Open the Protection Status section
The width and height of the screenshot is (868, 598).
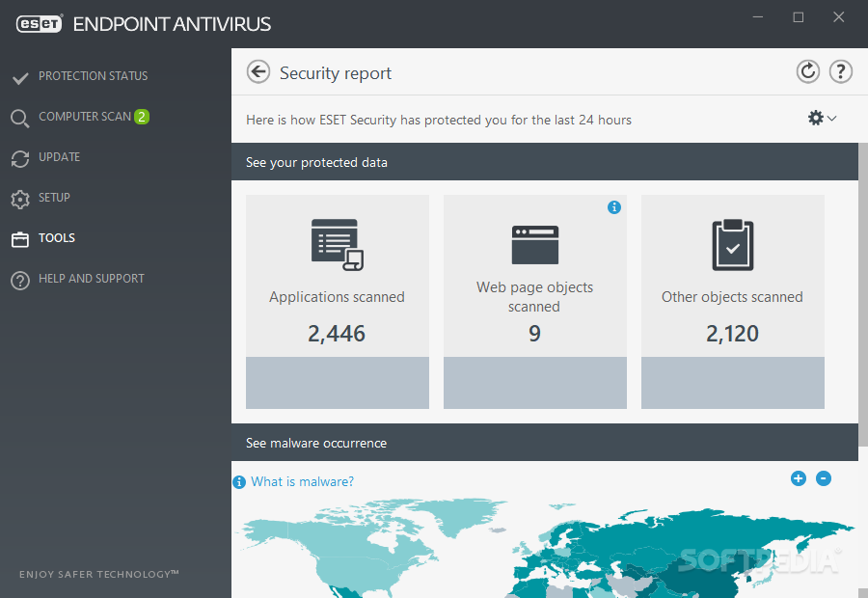pyautogui.click(x=93, y=76)
